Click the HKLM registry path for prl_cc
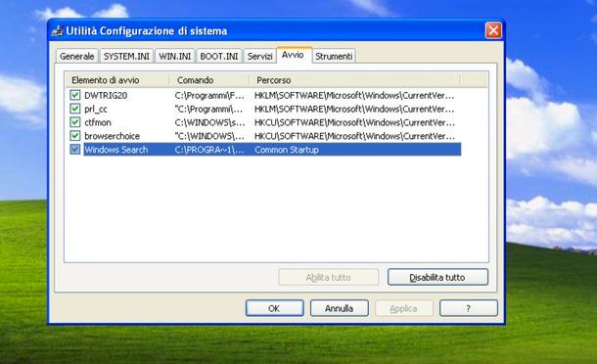Screen dimensions: 597x364 pyautogui.click(x=354, y=109)
